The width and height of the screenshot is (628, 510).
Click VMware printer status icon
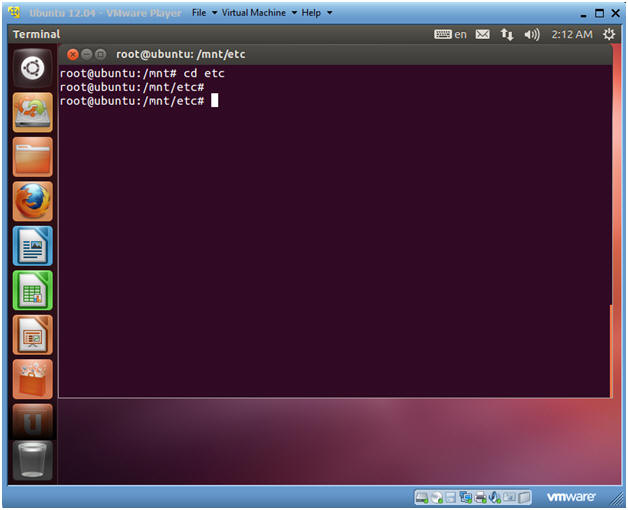(480, 498)
